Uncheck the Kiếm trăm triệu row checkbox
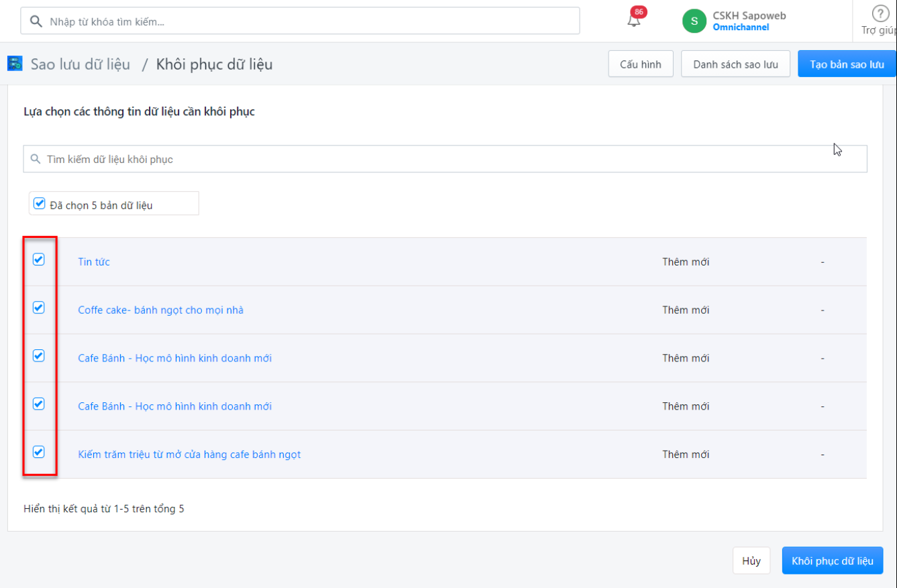The height and width of the screenshot is (588, 897). (39, 452)
